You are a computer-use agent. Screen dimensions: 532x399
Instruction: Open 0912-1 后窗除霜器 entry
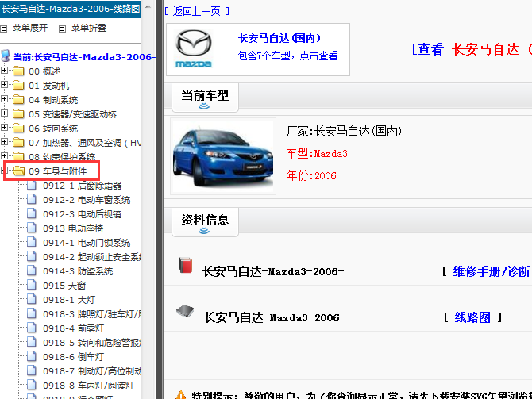83,186
